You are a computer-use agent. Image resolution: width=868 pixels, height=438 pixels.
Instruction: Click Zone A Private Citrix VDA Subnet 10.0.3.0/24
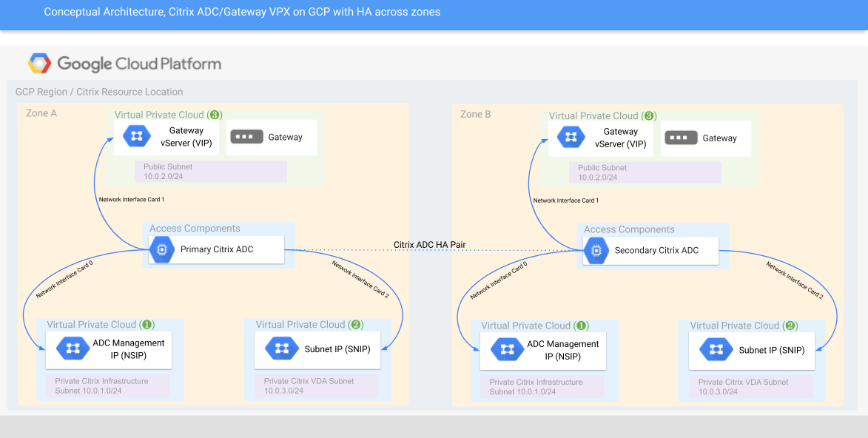[x=317, y=386]
